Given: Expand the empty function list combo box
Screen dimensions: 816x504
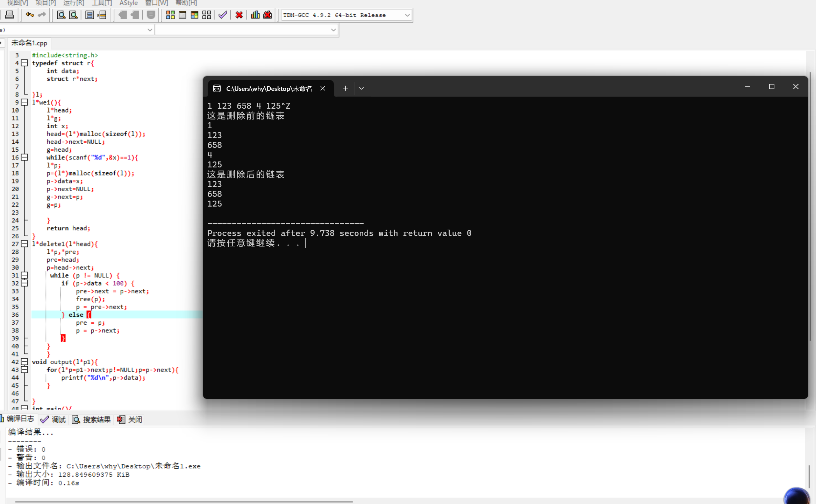Looking at the screenshot, I should (333, 30).
